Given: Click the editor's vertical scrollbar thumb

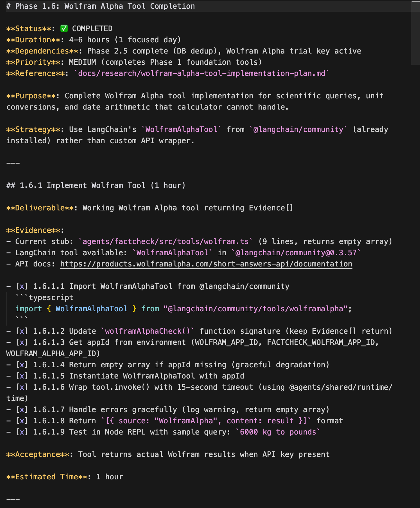Looking at the screenshot, I should coord(415,33).
